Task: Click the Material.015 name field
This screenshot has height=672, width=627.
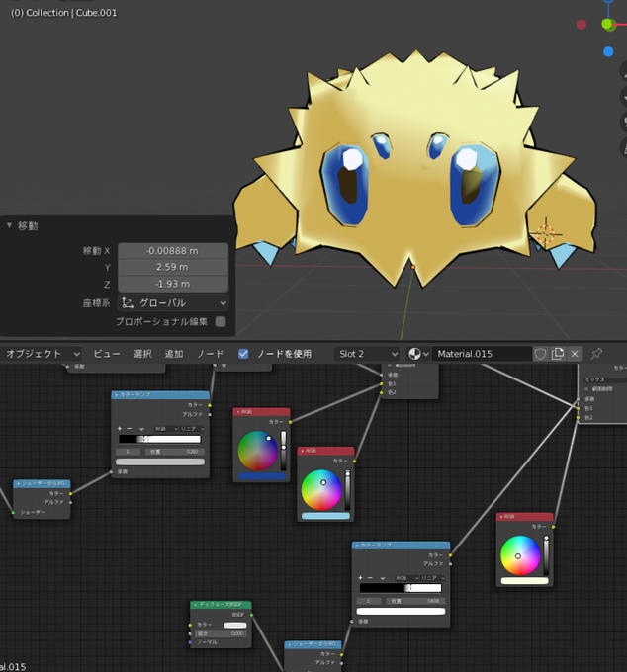Action: tap(482, 354)
